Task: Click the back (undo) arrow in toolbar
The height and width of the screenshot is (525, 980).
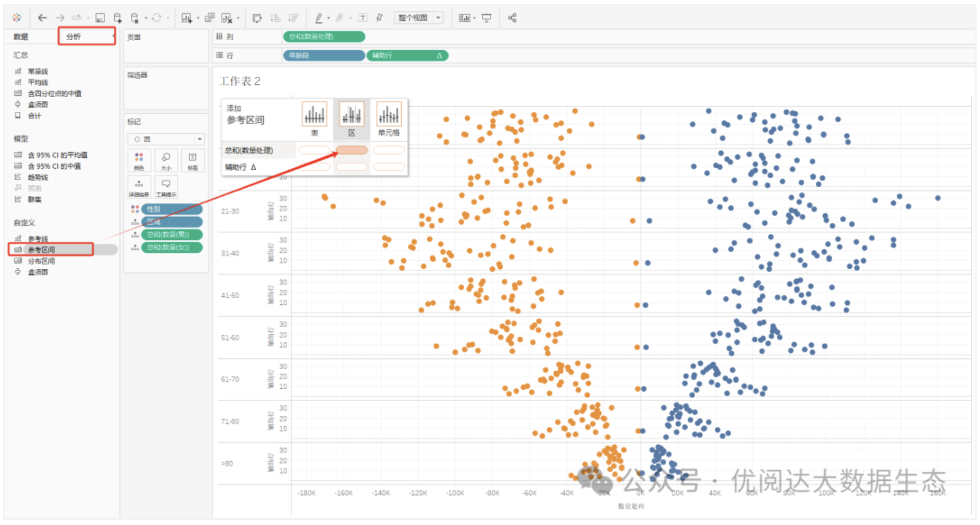Action: (x=42, y=18)
